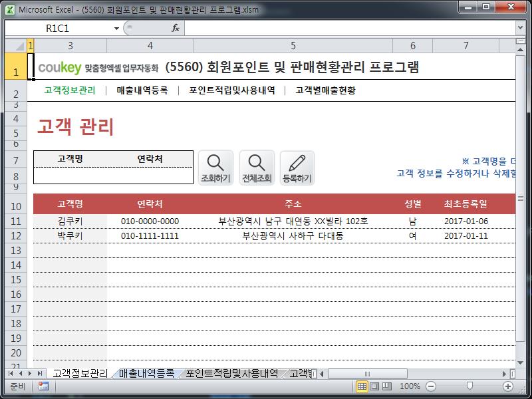Viewport: 532px width, 399px height.
Task: Click the 등록하기 pencil button
Action: click(x=297, y=168)
